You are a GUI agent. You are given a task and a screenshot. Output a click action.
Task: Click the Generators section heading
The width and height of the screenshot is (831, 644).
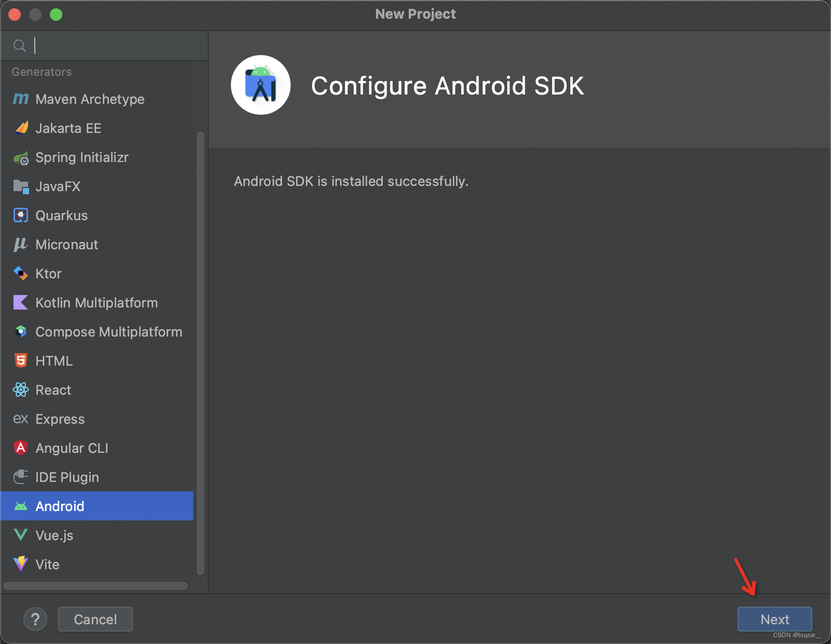(x=42, y=72)
